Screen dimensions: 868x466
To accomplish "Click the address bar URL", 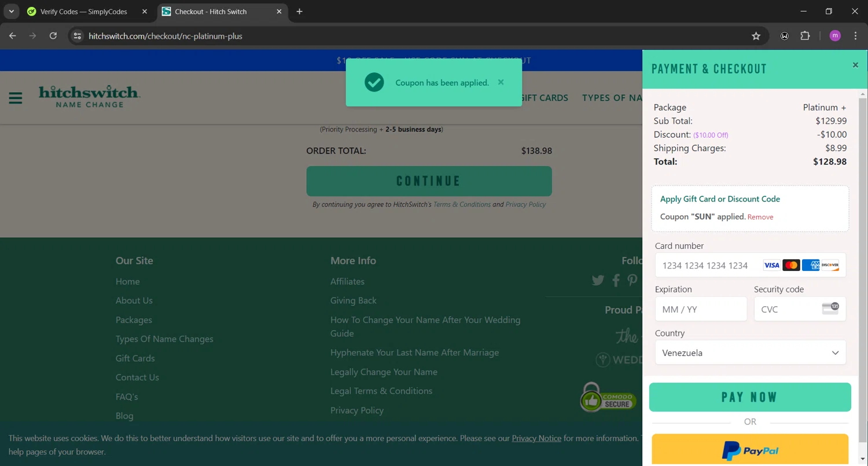I will [x=165, y=36].
